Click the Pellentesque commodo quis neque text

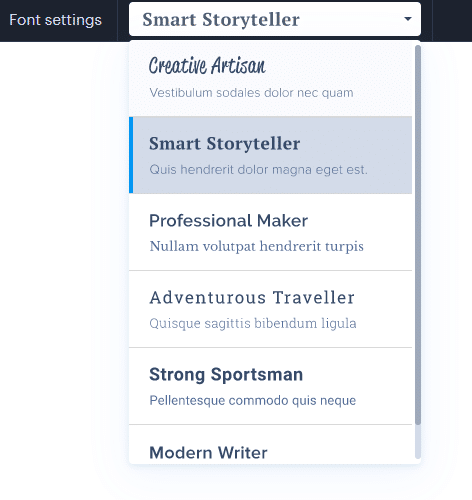[253, 400]
